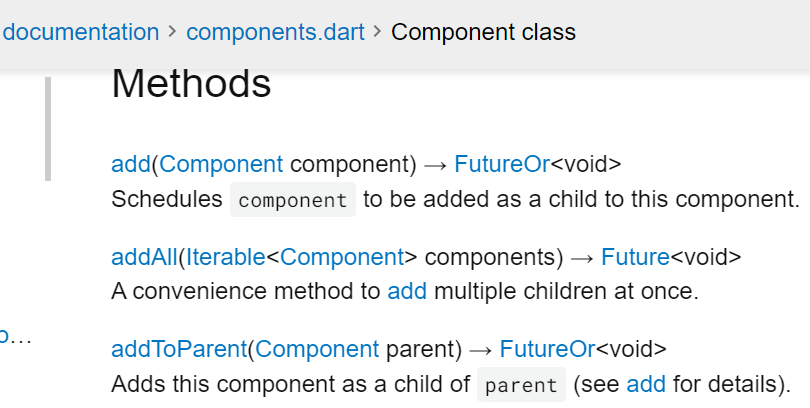Open Component type in add signature
The image size is (810, 408).
point(221,164)
